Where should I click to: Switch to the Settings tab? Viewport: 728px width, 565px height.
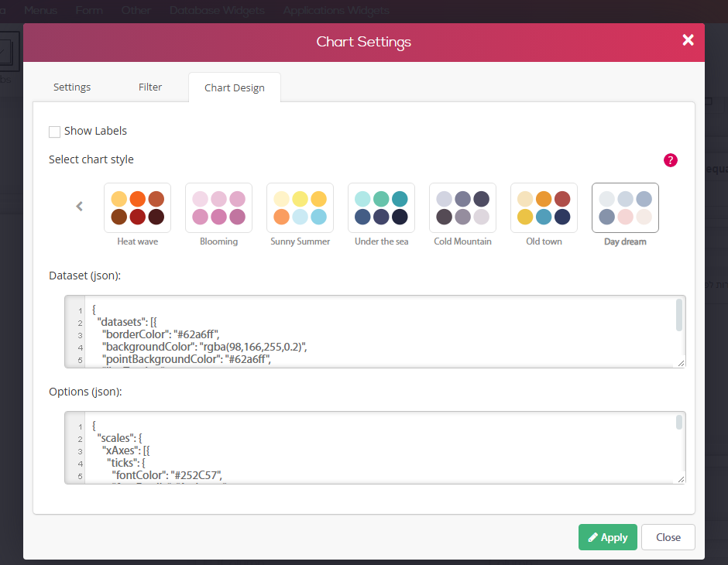click(72, 87)
